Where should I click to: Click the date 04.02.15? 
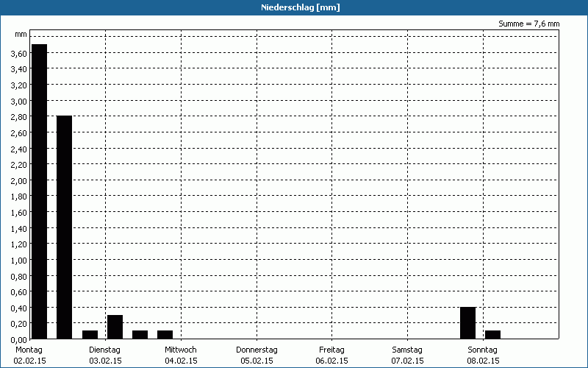point(181,361)
